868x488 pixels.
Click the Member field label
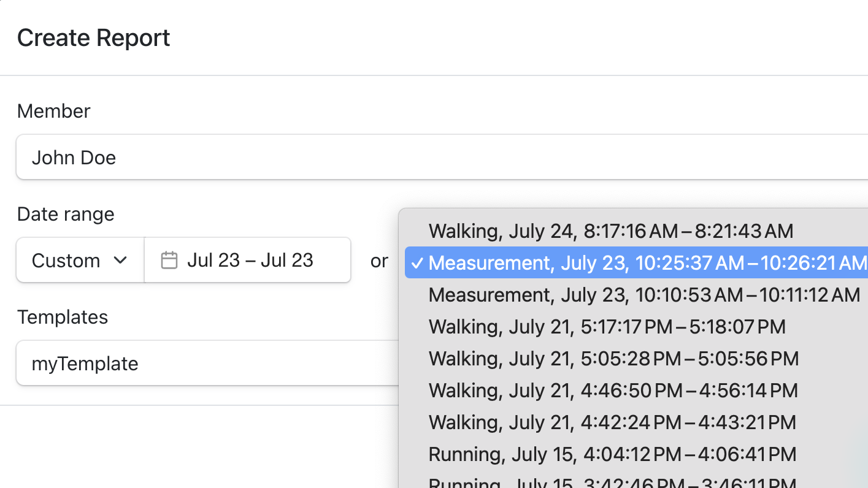click(54, 111)
